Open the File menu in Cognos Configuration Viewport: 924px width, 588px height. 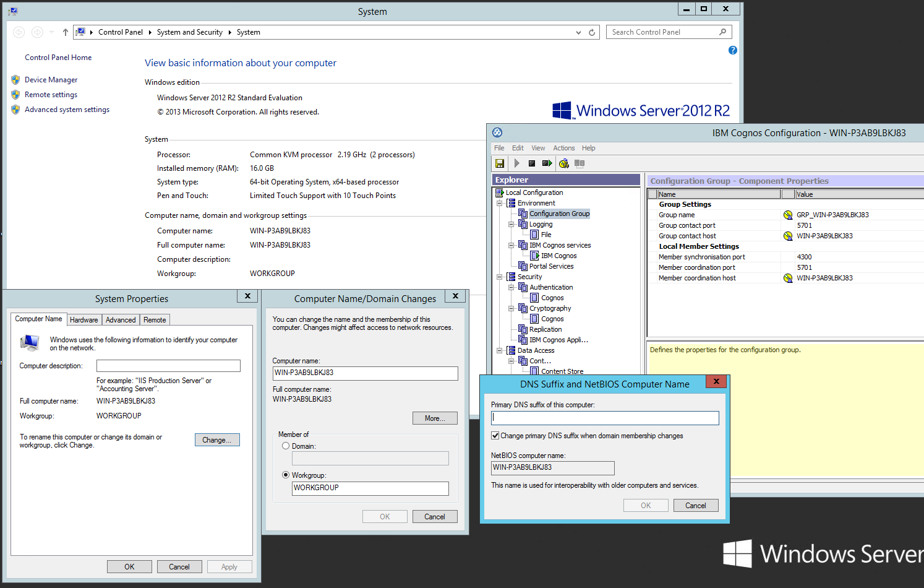[499, 148]
